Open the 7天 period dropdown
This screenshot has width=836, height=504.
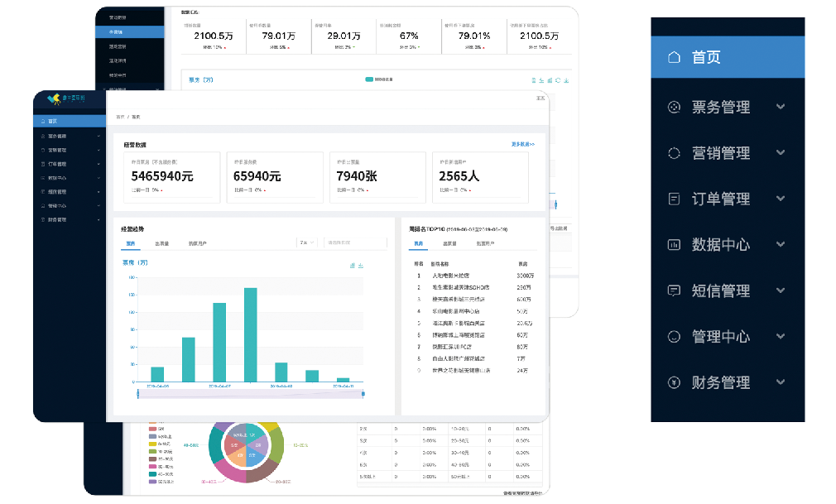307,243
